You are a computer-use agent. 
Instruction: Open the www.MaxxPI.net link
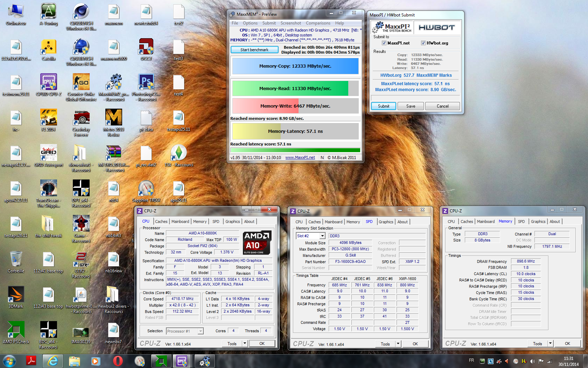click(x=300, y=158)
